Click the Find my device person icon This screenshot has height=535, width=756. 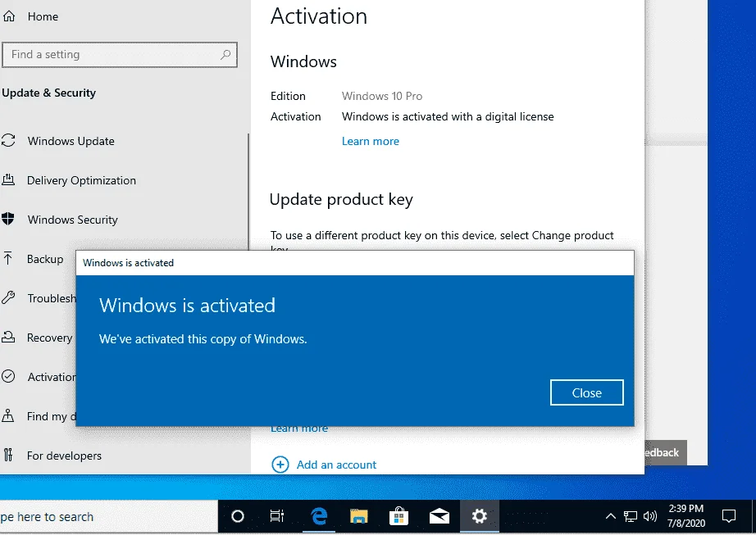tap(7, 415)
